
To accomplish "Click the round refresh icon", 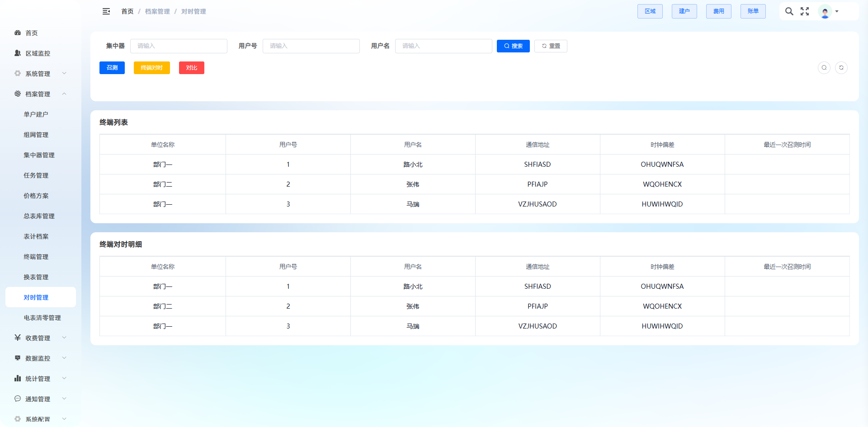I will [841, 68].
